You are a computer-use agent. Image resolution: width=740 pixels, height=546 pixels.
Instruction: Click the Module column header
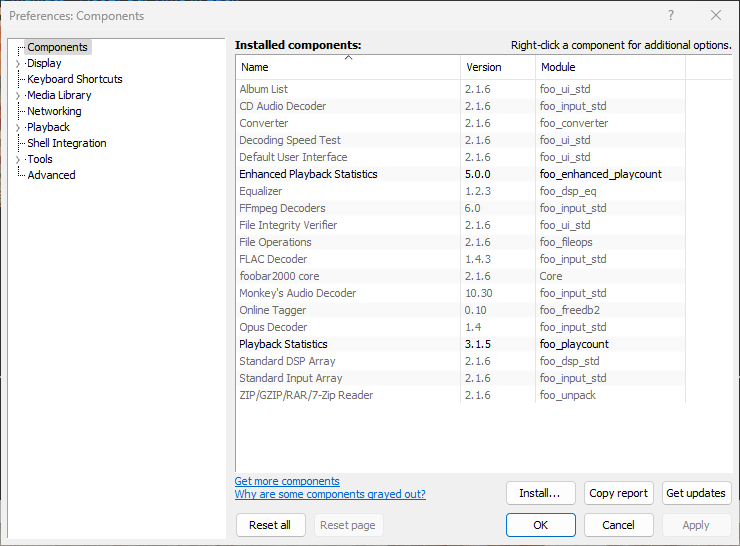pyautogui.click(x=609, y=67)
